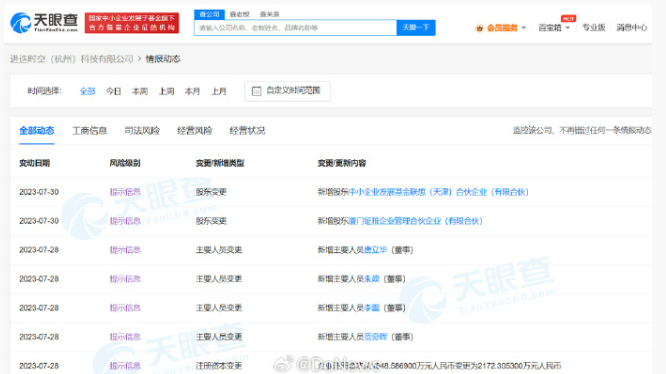
Task: Open new director 唐立华 link
Action: coord(375,250)
